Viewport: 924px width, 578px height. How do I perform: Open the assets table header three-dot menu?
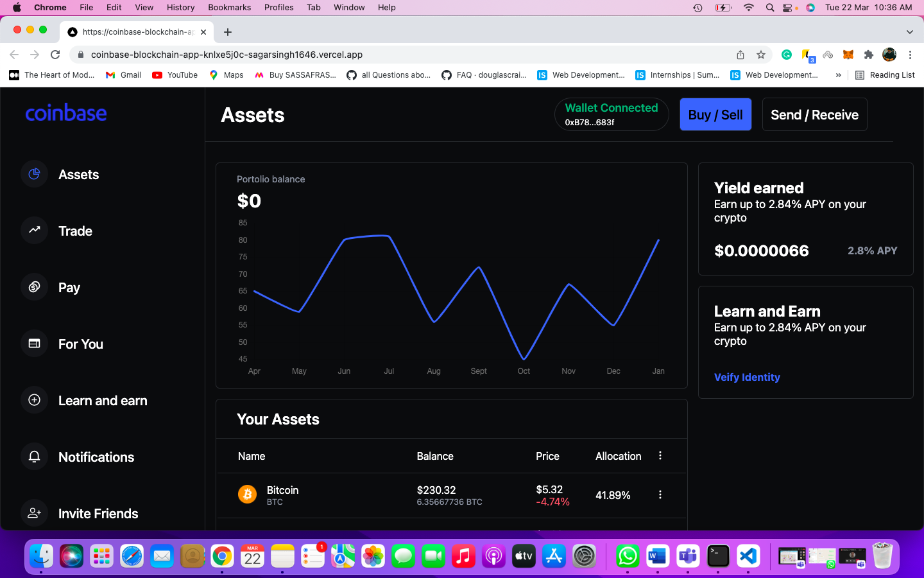(660, 455)
